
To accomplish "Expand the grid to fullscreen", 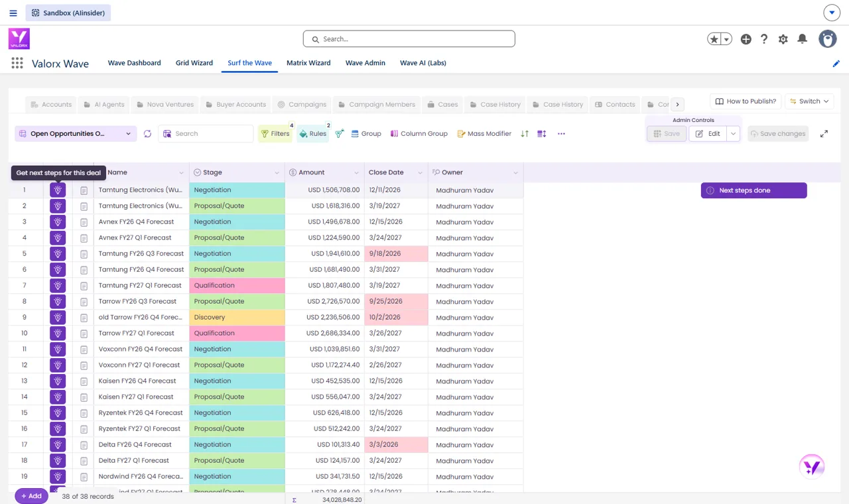I will [824, 133].
